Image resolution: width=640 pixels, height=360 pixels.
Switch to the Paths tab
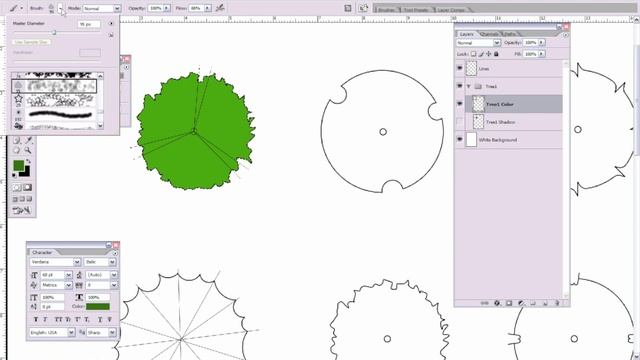click(510, 34)
